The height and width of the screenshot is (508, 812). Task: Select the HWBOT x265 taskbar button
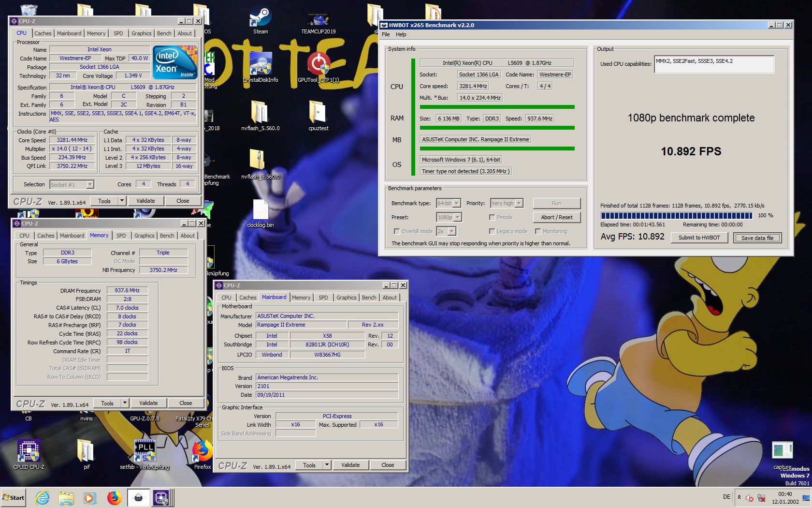coord(138,497)
